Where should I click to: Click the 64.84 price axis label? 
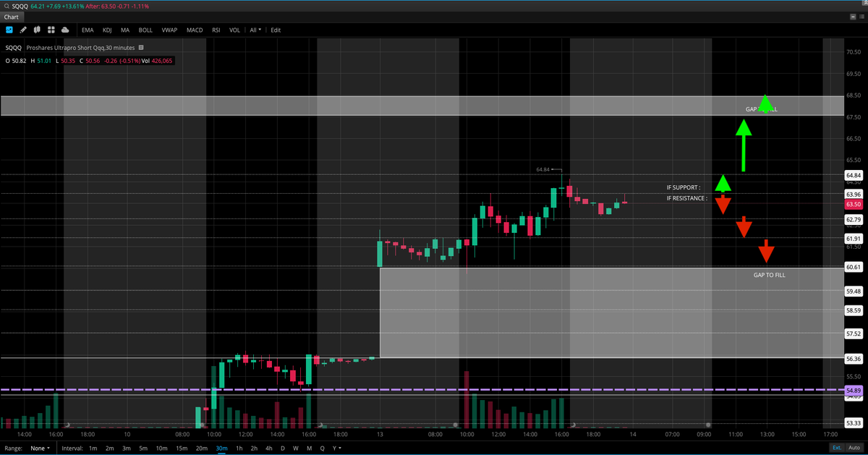pos(853,175)
